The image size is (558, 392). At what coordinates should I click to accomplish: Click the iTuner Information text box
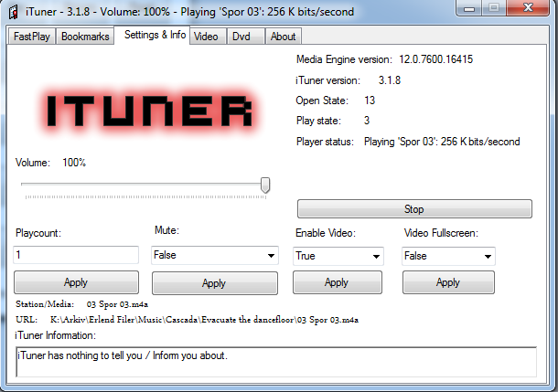(x=275, y=360)
